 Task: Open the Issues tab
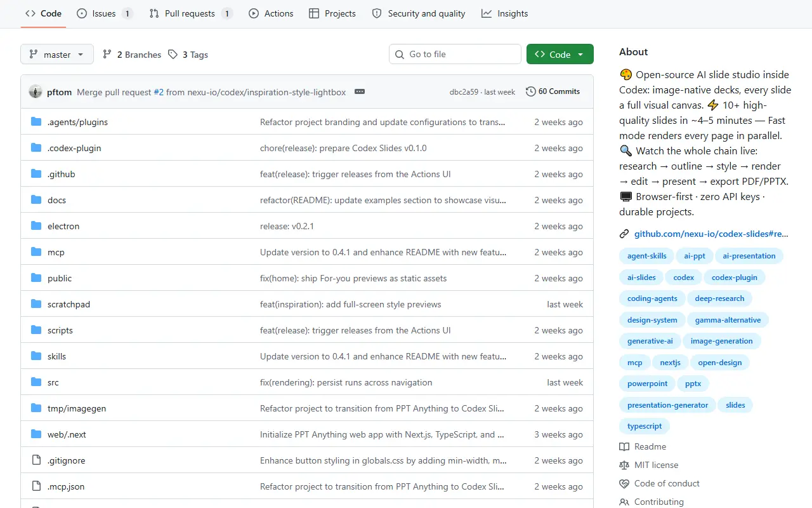[104, 13]
